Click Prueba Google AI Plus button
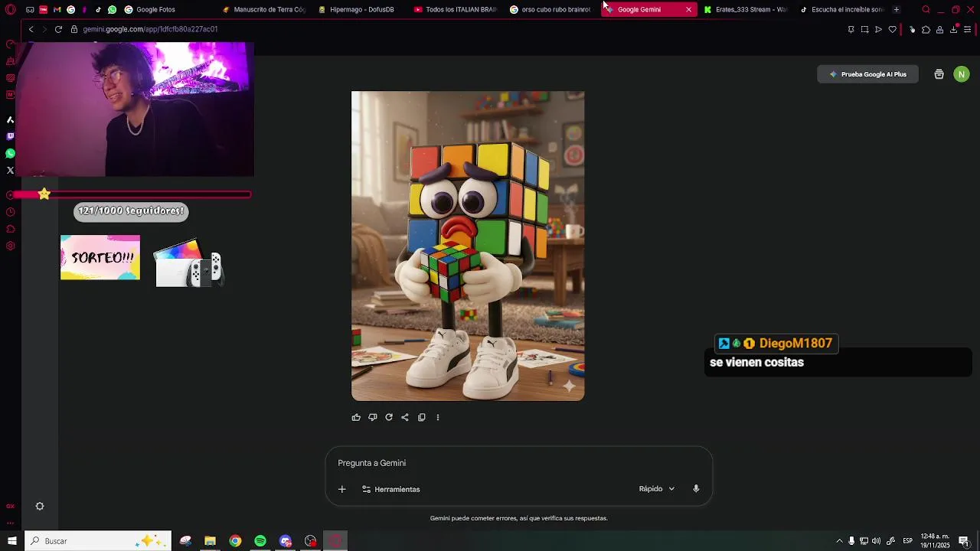The height and width of the screenshot is (551, 980). pyautogui.click(x=867, y=74)
